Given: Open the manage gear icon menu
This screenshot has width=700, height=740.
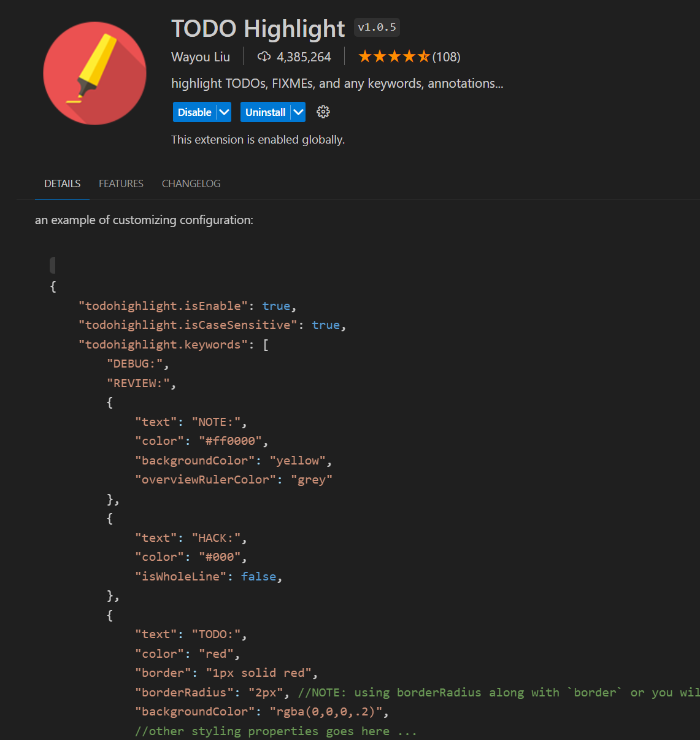Looking at the screenshot, I should click(x=323, y=112).
